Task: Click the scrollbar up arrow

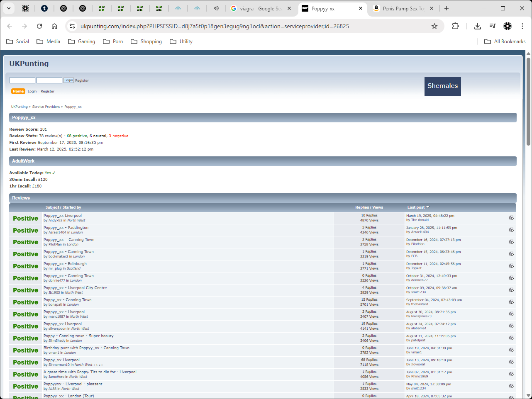Action: pyautogui.click(x=528, y=54)
